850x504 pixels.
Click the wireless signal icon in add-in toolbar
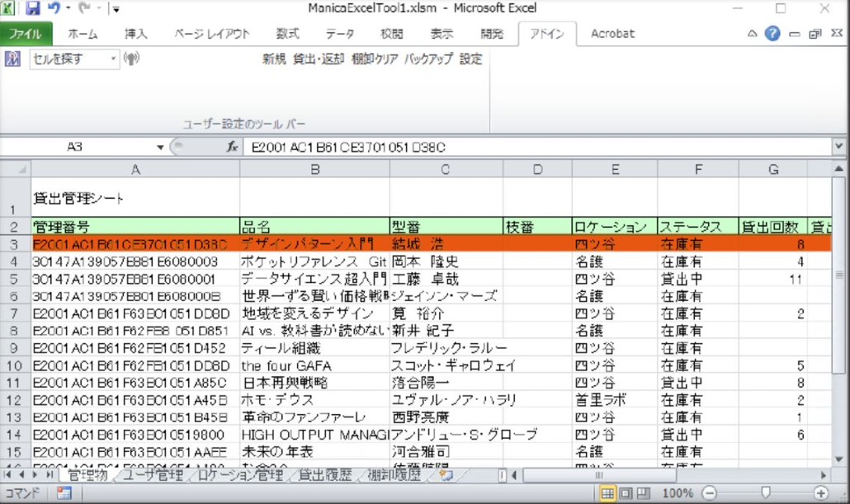[131, 59]
